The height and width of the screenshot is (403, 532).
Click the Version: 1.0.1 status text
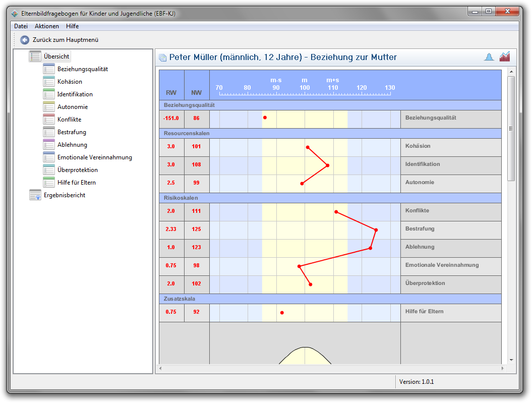pos(417,382)
